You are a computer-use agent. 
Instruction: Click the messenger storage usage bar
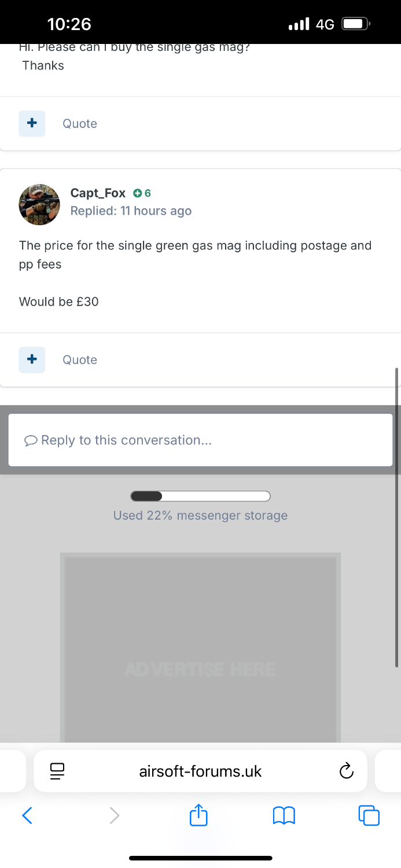point(200,496)
